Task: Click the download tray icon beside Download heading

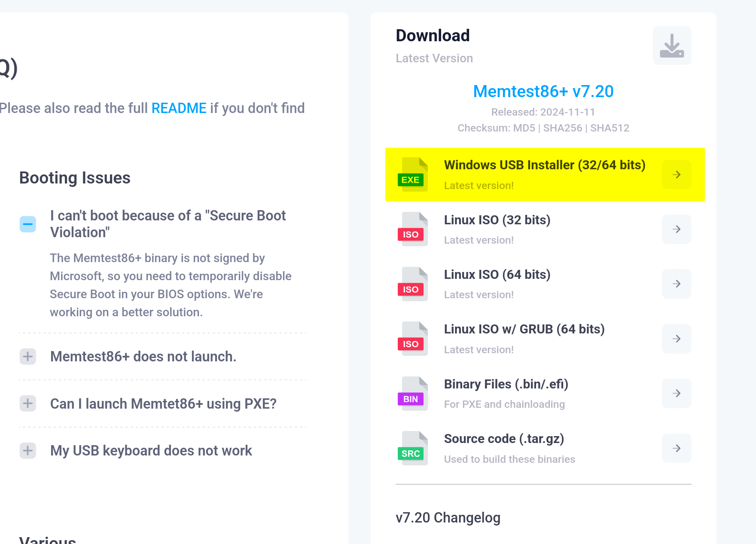Action: click(x=672, y=46)
